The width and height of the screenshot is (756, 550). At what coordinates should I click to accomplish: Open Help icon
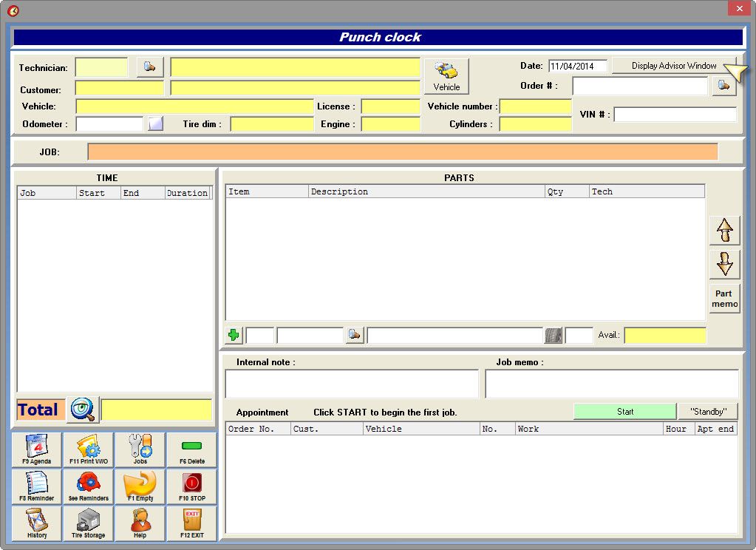140,523
